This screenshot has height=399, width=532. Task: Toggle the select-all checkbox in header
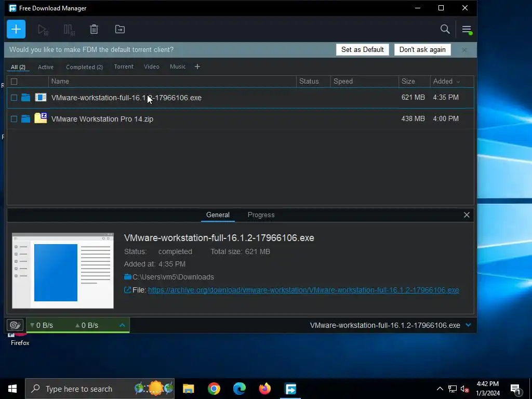pyautogui.click(x=14, y=82)
